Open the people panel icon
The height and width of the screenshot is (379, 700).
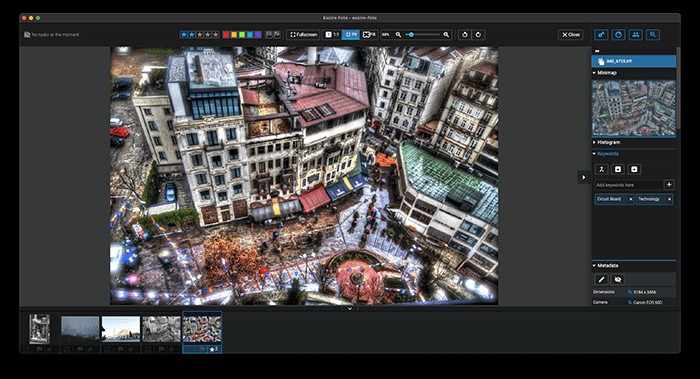pyautogui.click(x=636, y=35)
